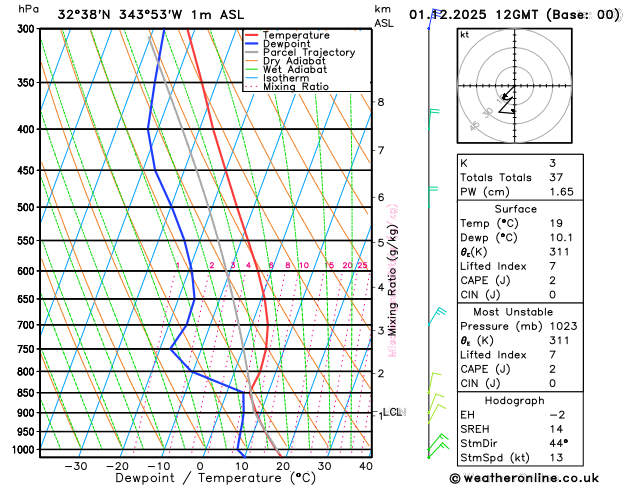
Task: Click the 1000 hPa pressure level label
Action: point(25,450)
